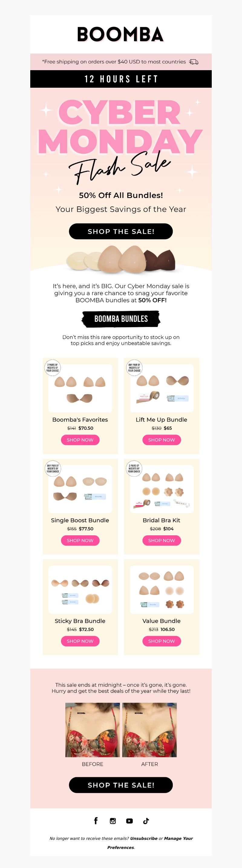
Task: Open the TikTok social icon
Action: [x=146, y=821]
